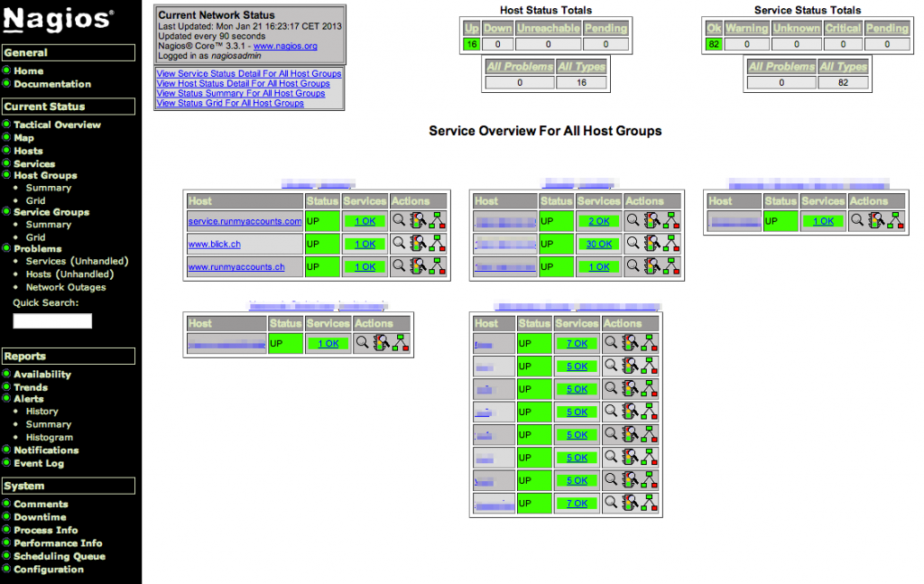Screen dimensions: 924x584
Task: Open magnifier icon in www.runmyaccounts.ch row
Action: [399, 265]
